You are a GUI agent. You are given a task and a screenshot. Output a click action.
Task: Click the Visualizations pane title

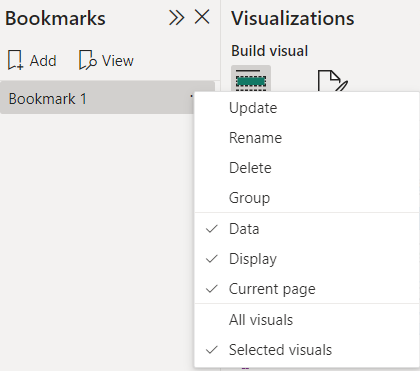pyautogui.click(x=293, y=18)
